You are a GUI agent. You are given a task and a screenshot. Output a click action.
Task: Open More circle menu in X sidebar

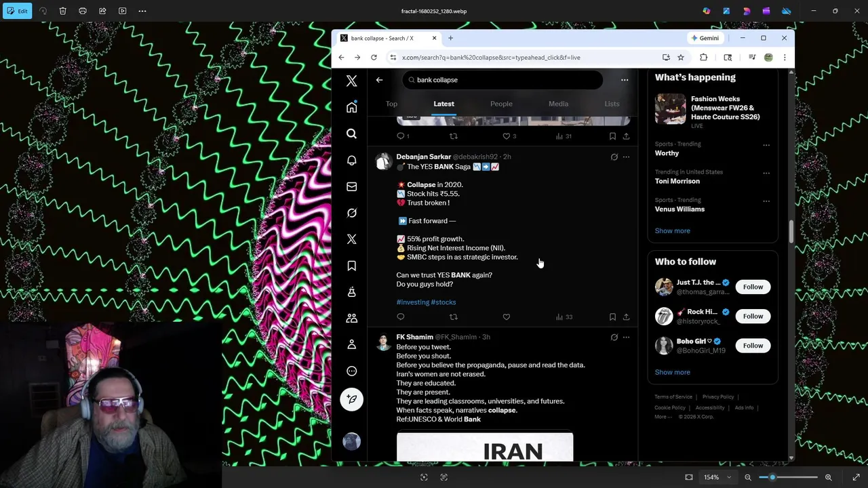coord(351,371)
